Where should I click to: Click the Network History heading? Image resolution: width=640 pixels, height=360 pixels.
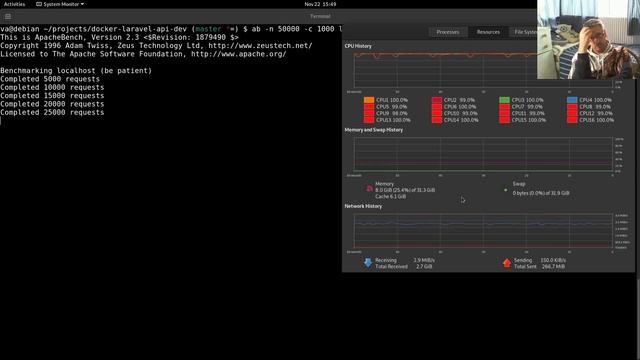[x=363, y=206]
